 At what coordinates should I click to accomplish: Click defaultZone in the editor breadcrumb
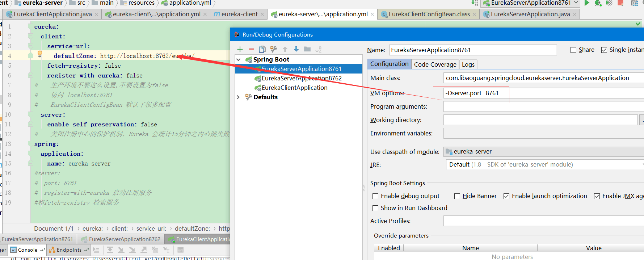click(192, 228)
